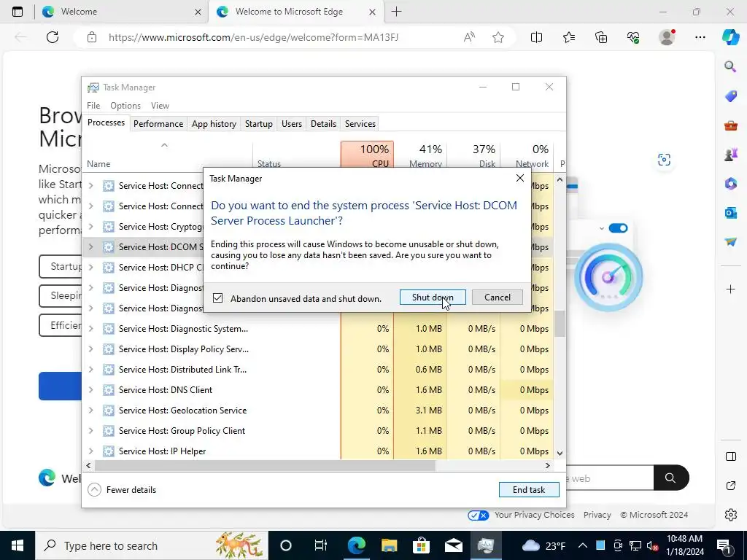
Task: Open the Tools briefcase sidebar icon
Action: point(730,125)
